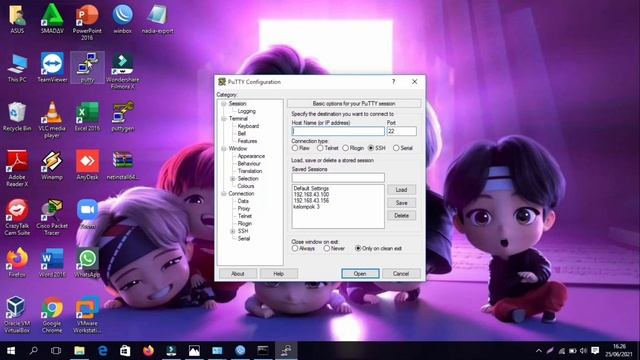The image size is (640, 360).
Task: Open the netinstall64 archive icon
Action: point(122,165)
